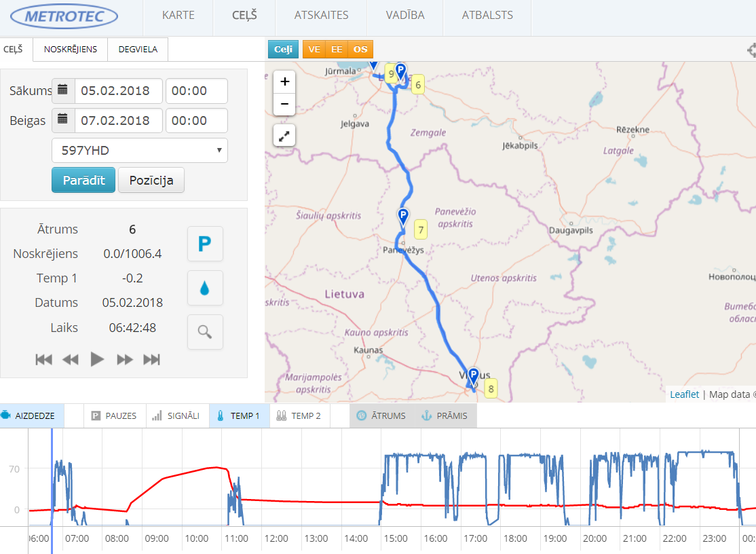Toggle the ĀTRUMS chart series
756x554 pixels.
[x=381, y=415]
